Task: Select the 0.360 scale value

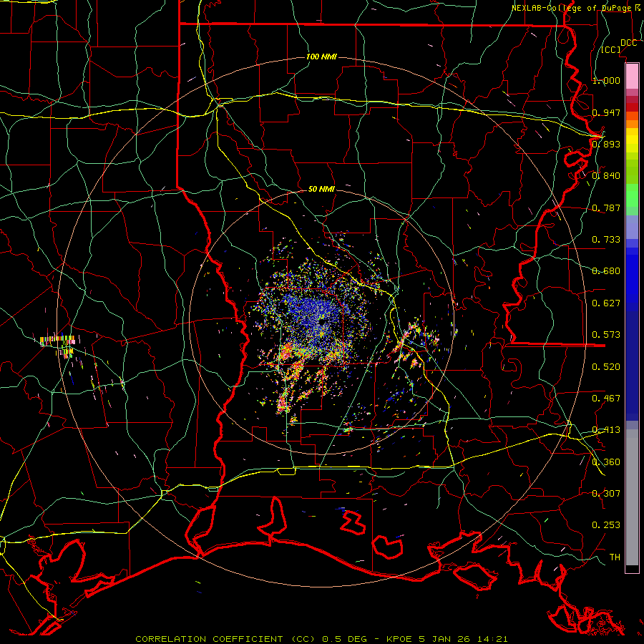Action: (606, 462)
